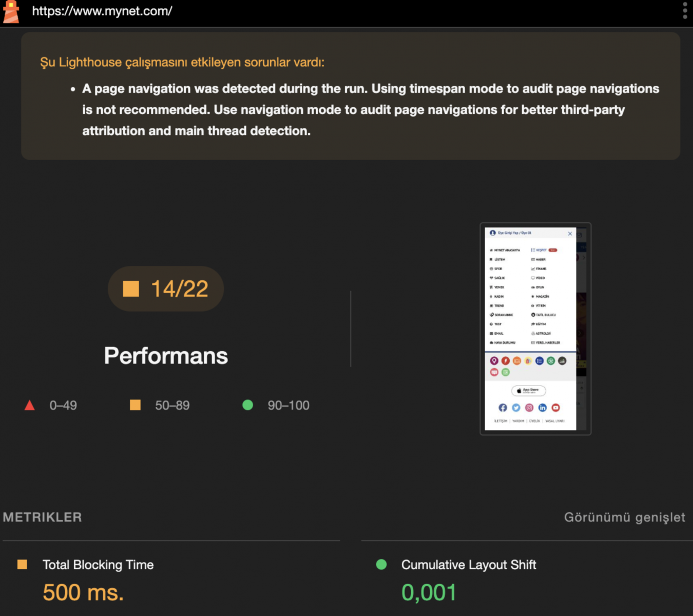Click the METRİKLER section header
The image size is (693, 616).
click(x=43, y=517)
